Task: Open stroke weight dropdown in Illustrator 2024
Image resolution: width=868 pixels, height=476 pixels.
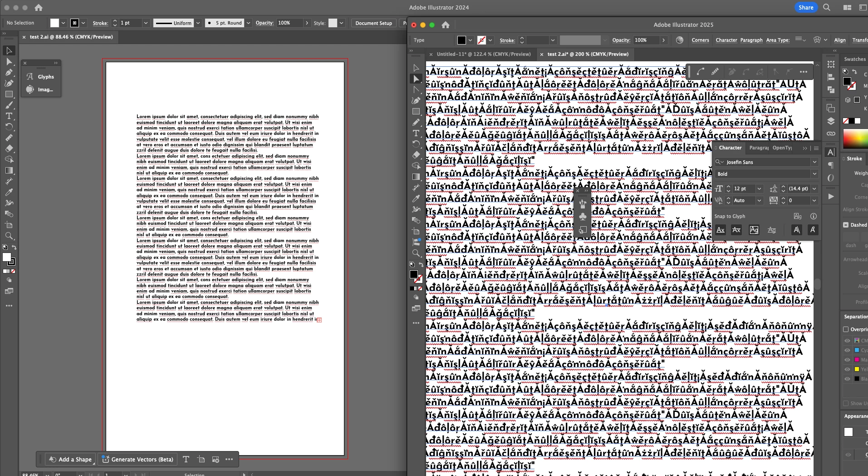Action: [146, 23]
